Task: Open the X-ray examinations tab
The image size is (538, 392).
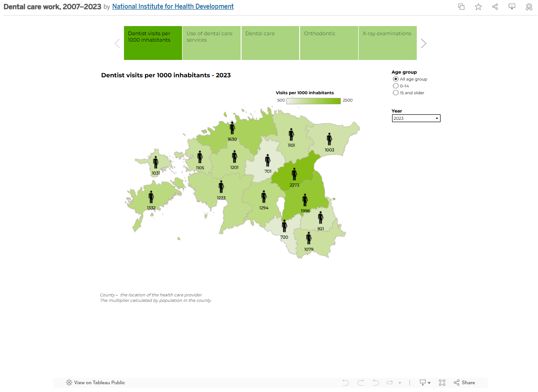Action: click(387, 43)
